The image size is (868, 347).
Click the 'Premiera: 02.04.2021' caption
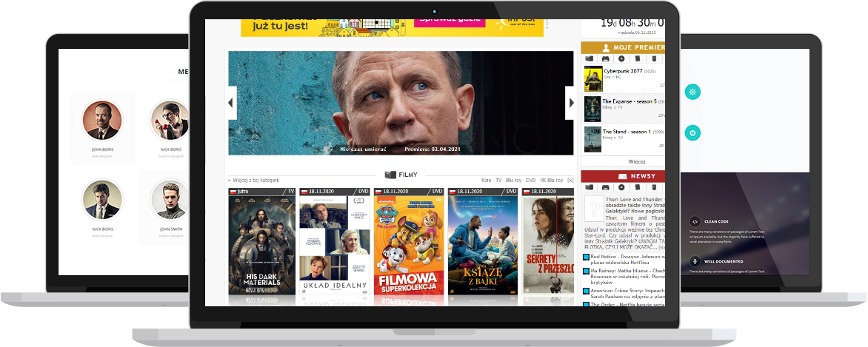pos(433,149)
